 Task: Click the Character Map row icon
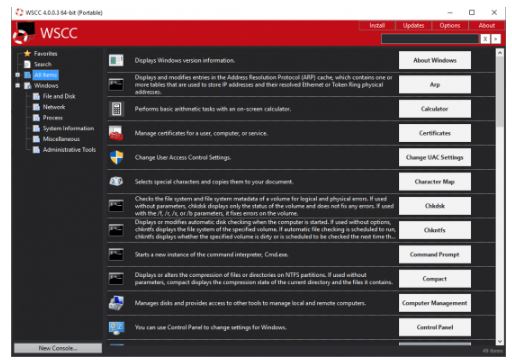point(116,181)
